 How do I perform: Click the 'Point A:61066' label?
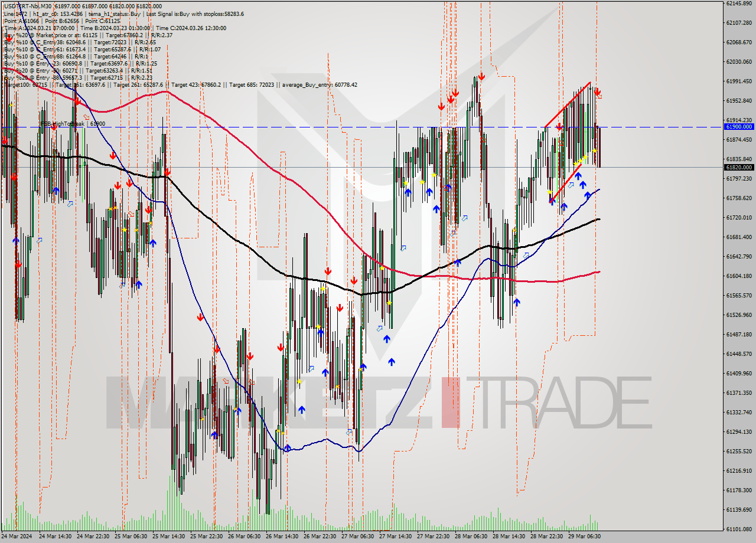pos(22,21)
